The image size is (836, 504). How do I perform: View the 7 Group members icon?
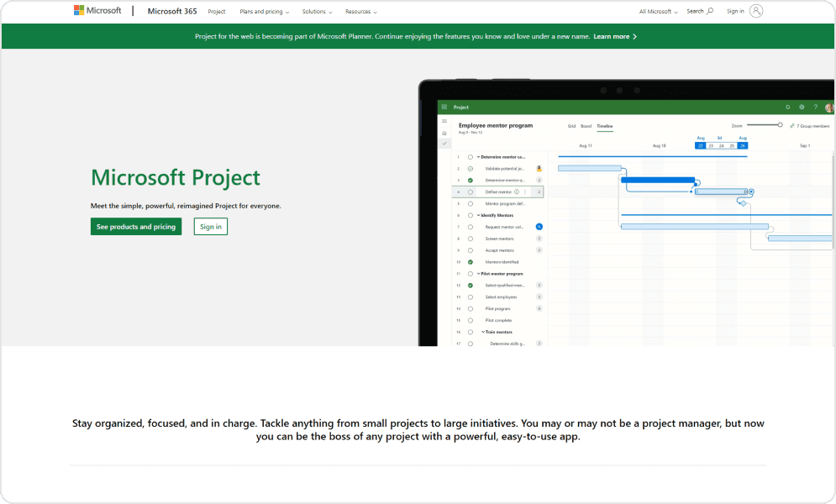(791, 124)
